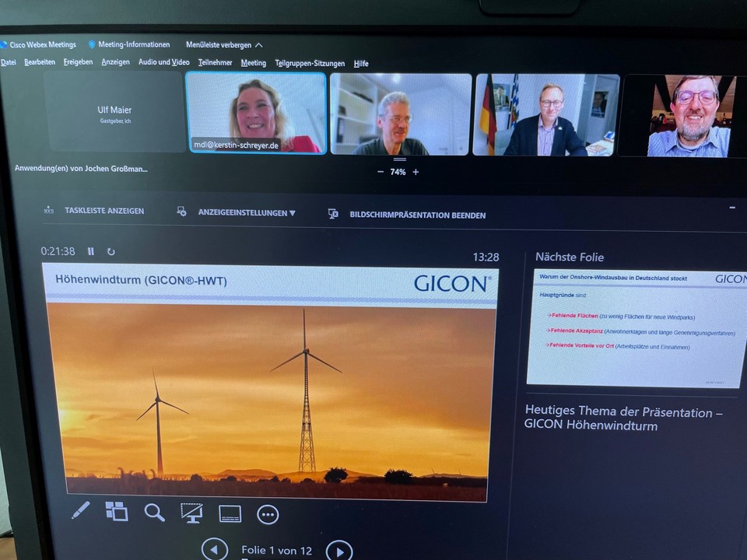Increase zoom with the plus next to 74%
Viewport: 747px width, 560px height.
pyautogui.click(x=416, y=172)
